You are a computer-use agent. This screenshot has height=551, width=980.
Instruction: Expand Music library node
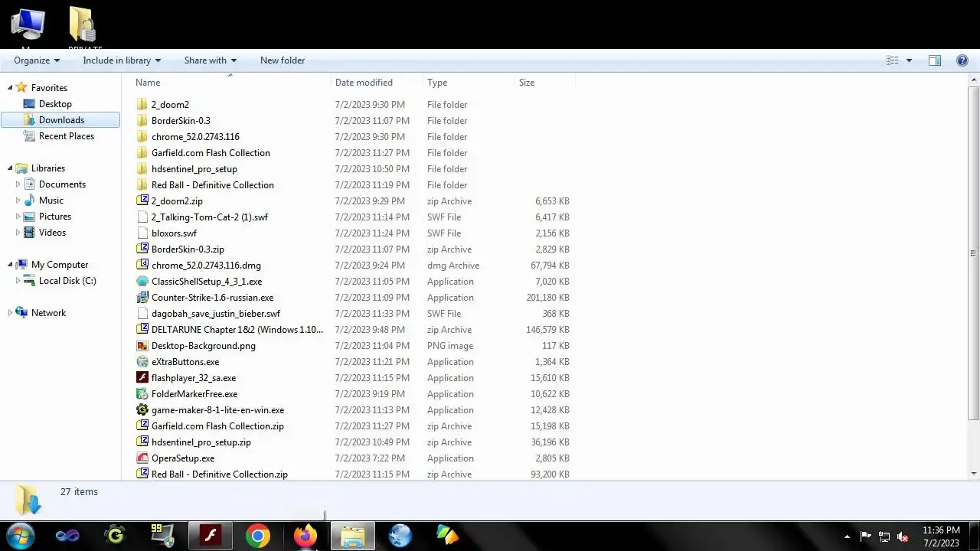point(18,201)
